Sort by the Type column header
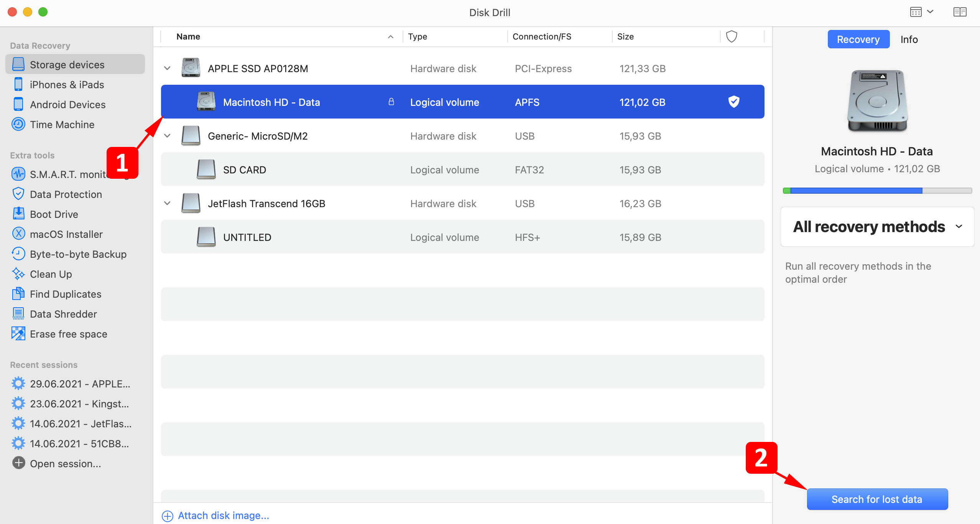The image size is (980, 524). [x=455, y=36]
